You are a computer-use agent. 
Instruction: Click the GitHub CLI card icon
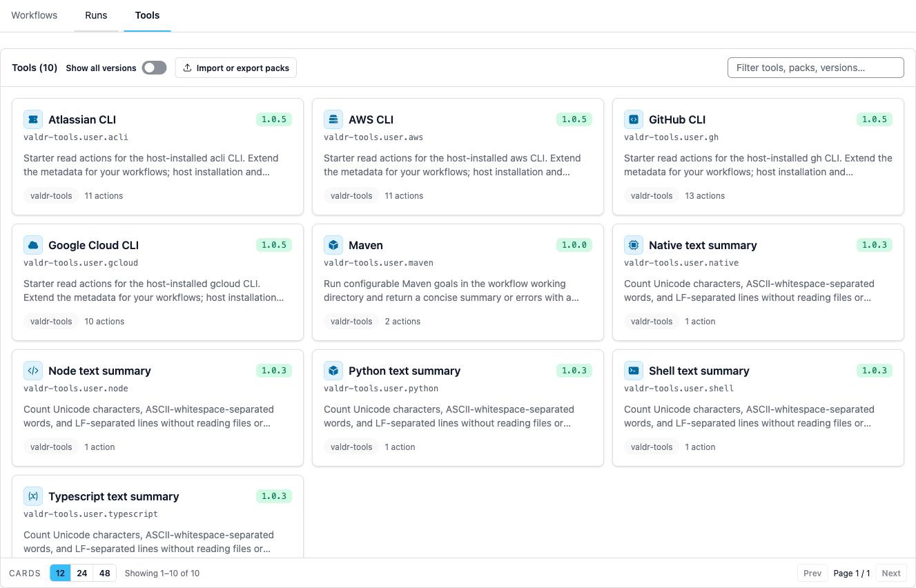634,119
